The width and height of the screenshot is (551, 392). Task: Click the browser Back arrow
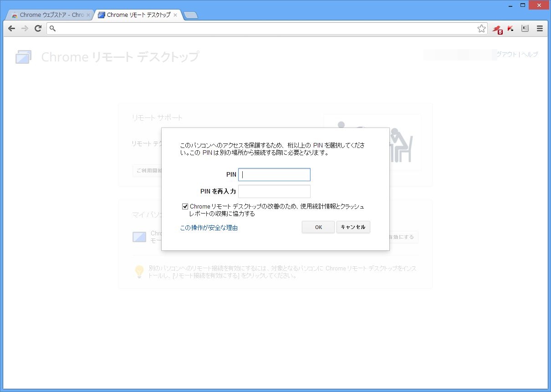[x=12, y=28]
